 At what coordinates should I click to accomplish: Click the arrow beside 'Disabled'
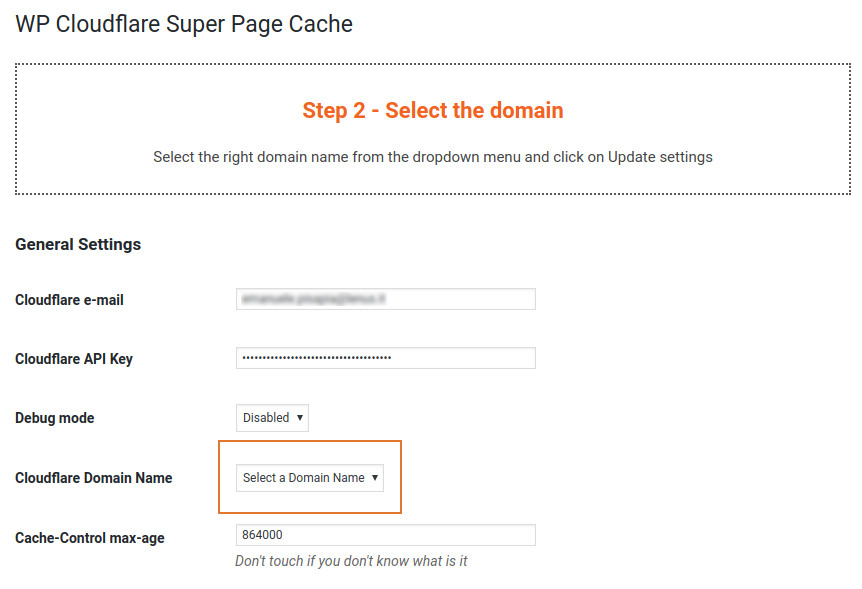pos(300,418)
